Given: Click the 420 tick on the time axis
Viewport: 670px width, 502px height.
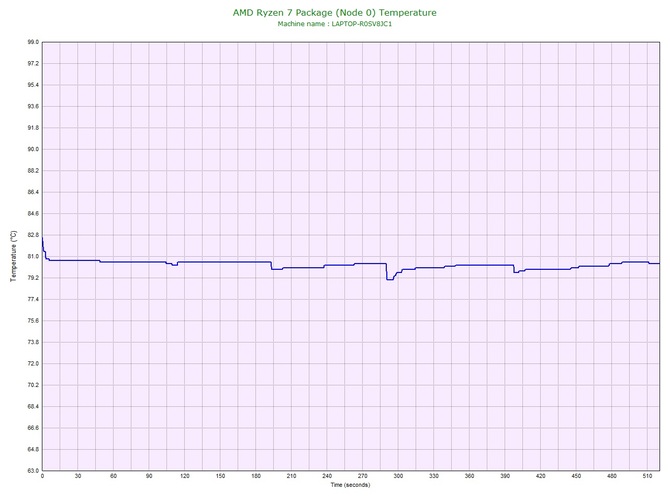Looking at the screenshot, I should click(541, 476).
